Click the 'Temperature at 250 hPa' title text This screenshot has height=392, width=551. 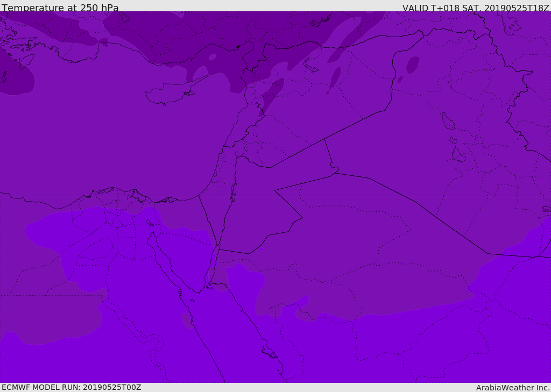(60, 8)
